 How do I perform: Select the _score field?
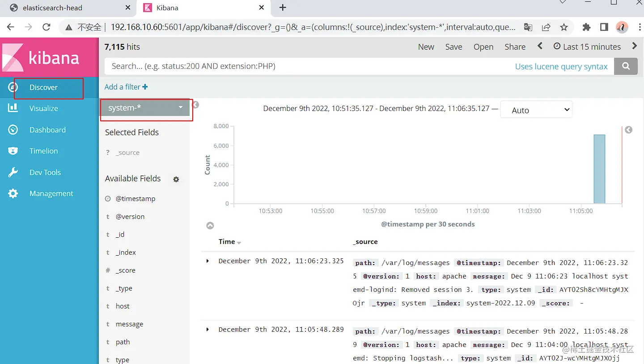[x=126, y=270]
